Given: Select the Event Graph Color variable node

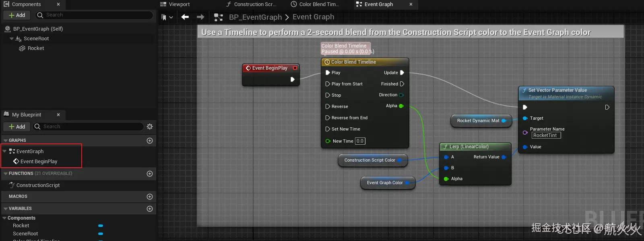Looking at the screenshot, I should 388,183.
